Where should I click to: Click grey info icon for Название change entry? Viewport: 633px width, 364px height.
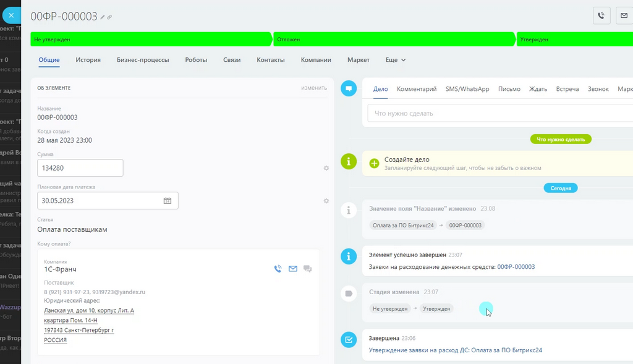(349, 210)
